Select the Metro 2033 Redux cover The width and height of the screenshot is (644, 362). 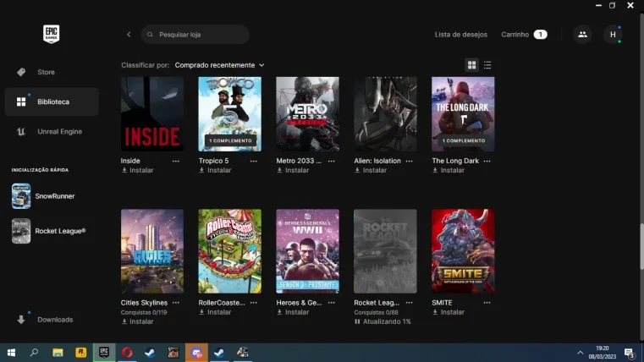tap(307, 113)
